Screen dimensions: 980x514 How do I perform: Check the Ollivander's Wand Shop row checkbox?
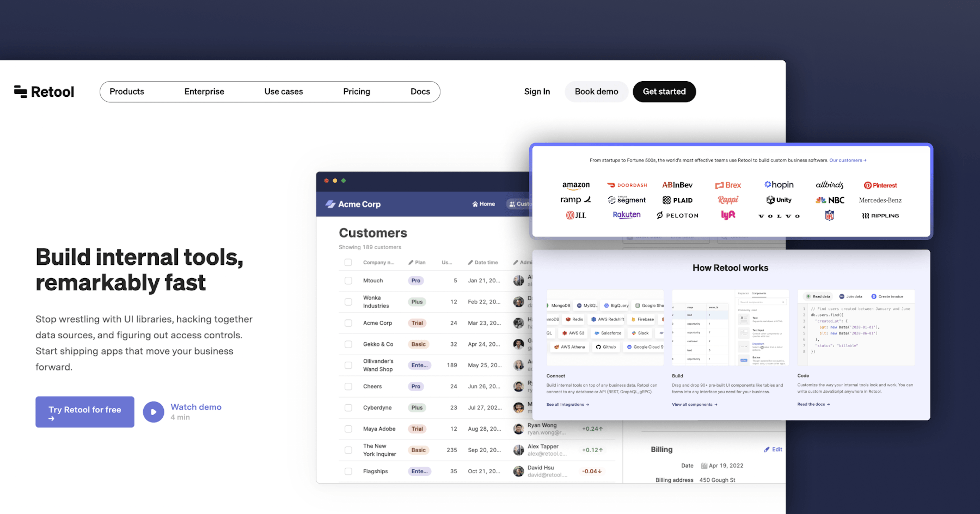[x=348, y=365]
